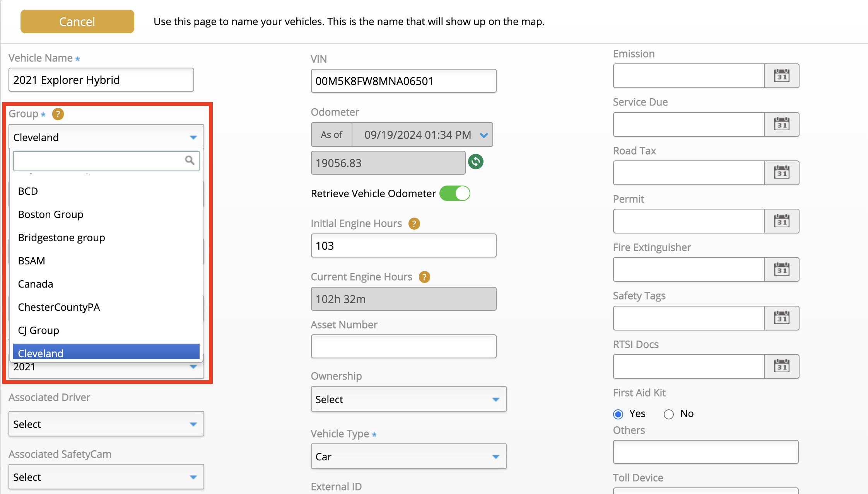This screenshot has height=494, width=868.
Task: Select the Canada group option
Action: pyautogui.click(x=36, y=284)
